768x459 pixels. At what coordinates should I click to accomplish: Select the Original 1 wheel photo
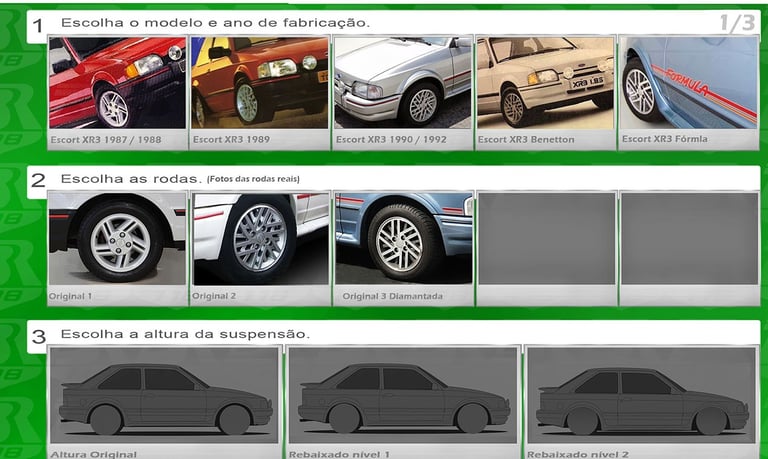tap(118, 239)
